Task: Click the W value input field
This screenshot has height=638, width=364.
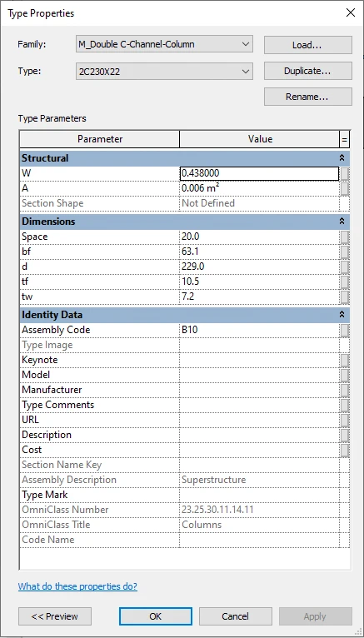Action: (x=260, y=174)
